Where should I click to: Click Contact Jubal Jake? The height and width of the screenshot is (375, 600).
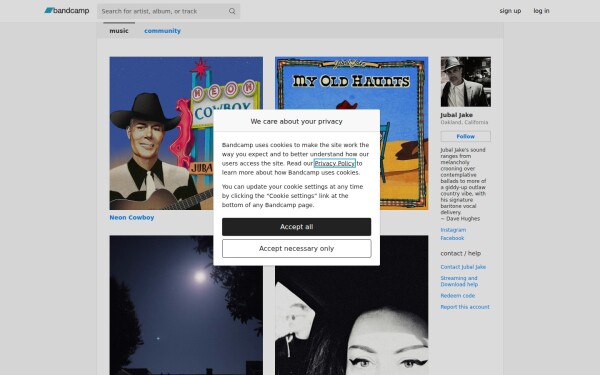pyautogui.click(x=463, y=267)
